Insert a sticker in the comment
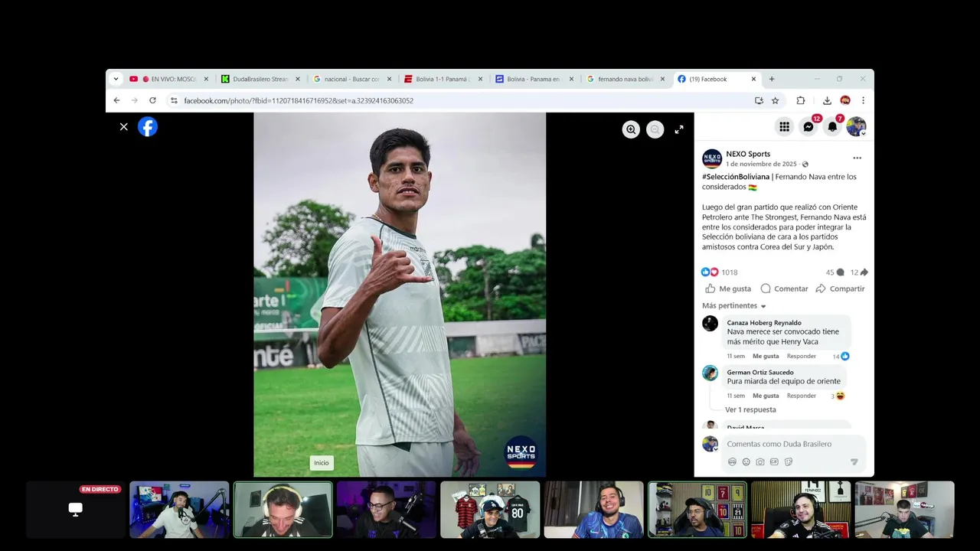980x551 pixels. pos(789,462)
